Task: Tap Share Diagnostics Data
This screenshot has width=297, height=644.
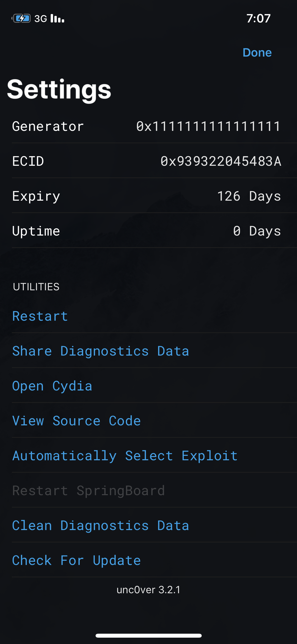Action: pos(101,351)
